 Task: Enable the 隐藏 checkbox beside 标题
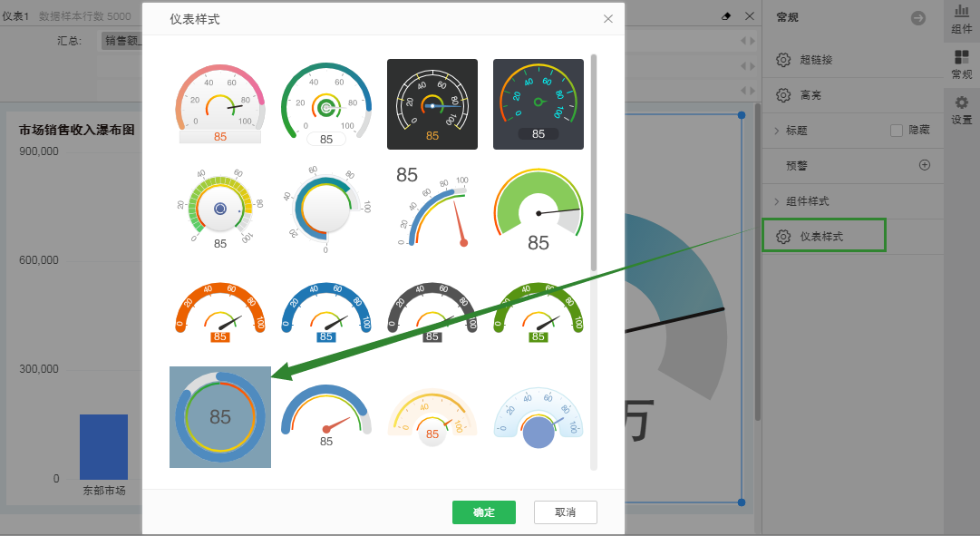point(897,130)
